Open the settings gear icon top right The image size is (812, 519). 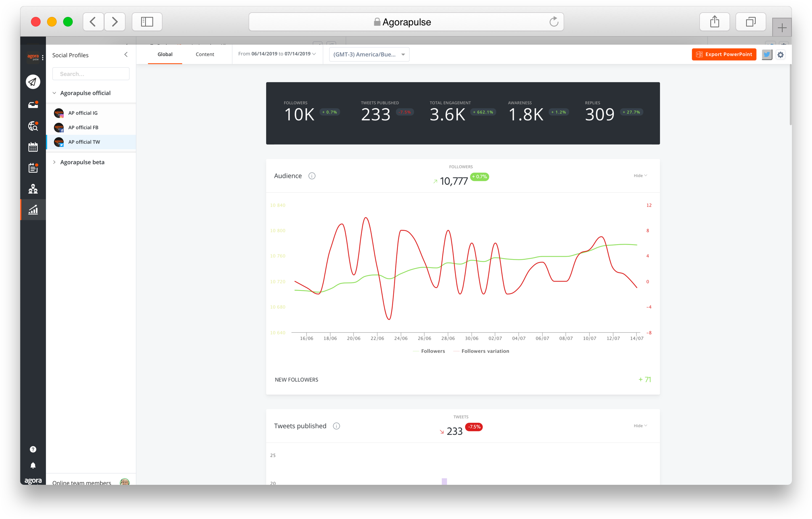point(780,54)
